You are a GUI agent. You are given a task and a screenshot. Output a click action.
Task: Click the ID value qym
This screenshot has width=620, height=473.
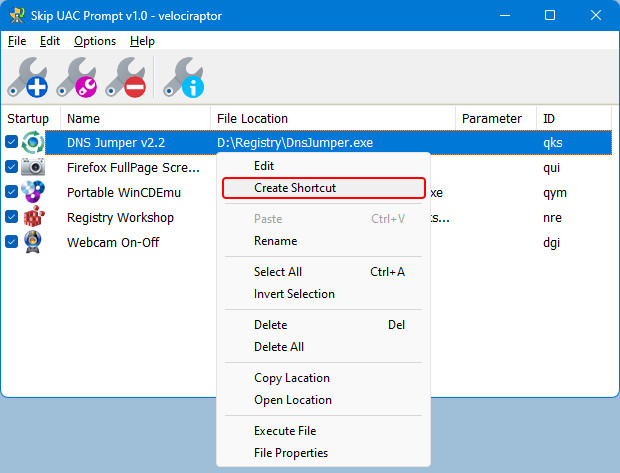pos(555,193)
